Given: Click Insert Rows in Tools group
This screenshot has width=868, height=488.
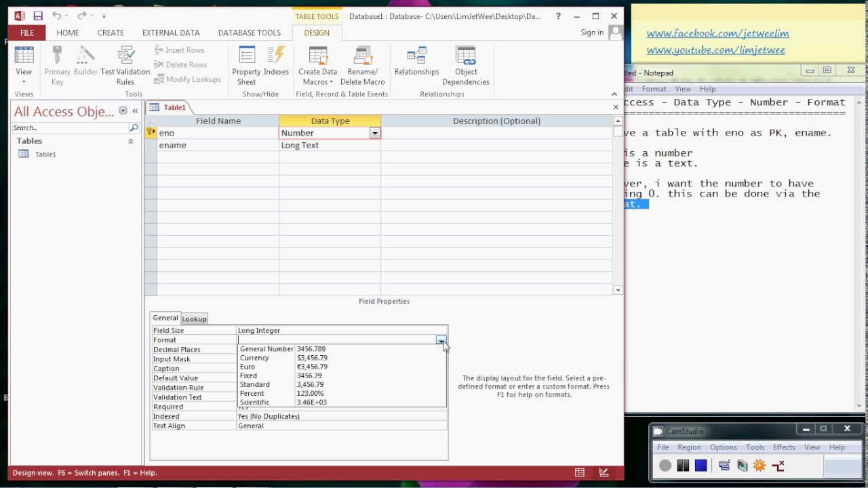Looking at the screenshot, I should [179, 49].
